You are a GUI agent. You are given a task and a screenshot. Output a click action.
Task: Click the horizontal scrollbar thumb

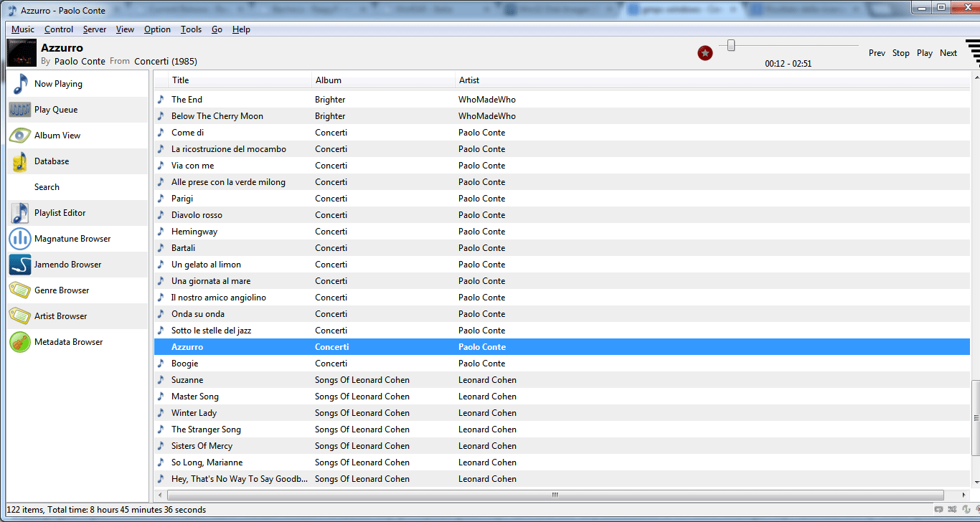[x=555, y=495]
